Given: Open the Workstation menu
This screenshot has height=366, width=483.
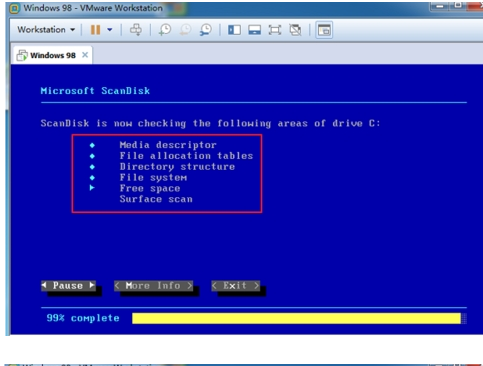Looking at the screenshot, I should pos(46,30).
